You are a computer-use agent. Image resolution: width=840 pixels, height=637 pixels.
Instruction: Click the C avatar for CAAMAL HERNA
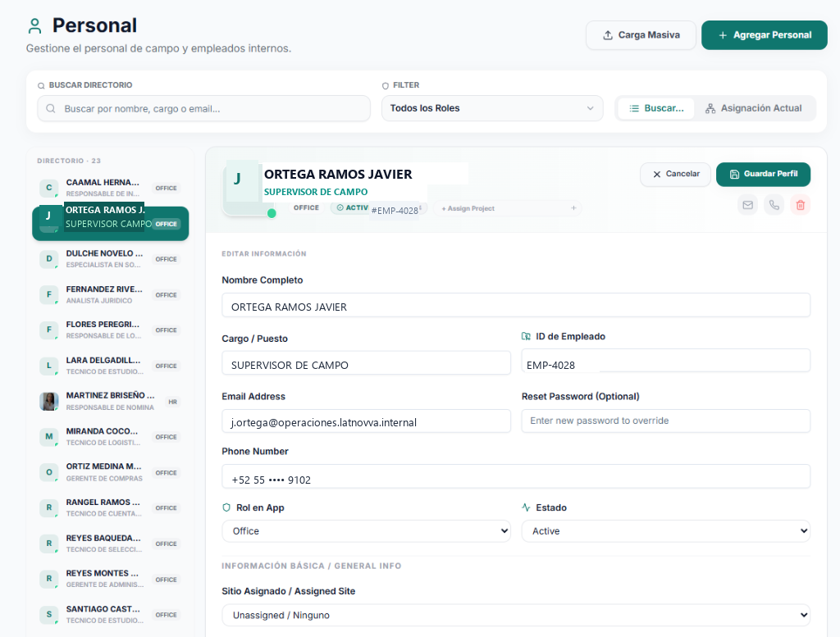[x=48, y=188]
